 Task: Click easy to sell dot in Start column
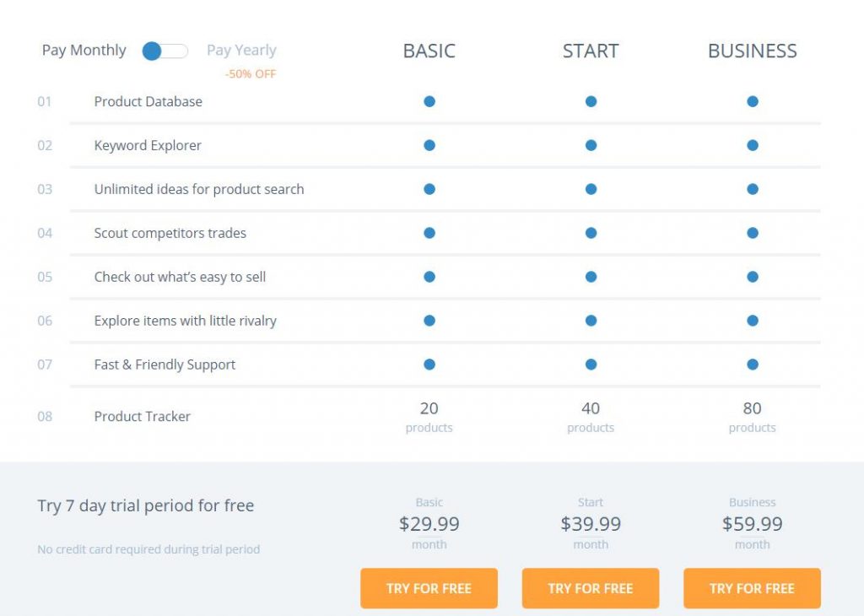click(x=591, y=277)
